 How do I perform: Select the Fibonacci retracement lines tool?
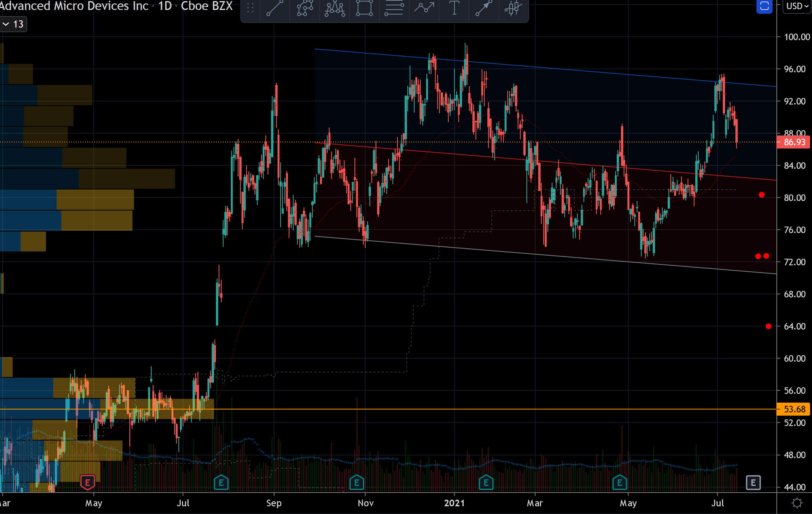394,8
